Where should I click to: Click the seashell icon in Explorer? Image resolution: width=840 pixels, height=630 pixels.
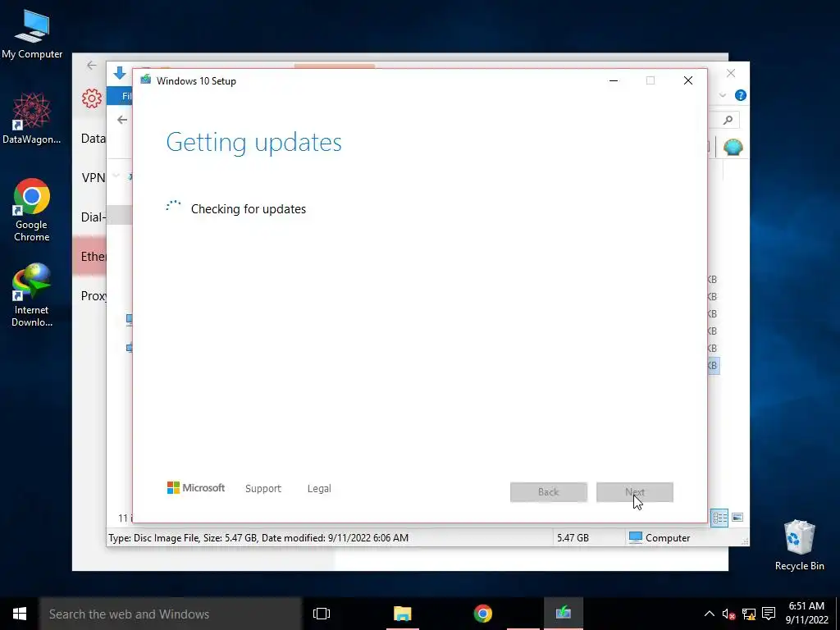pyautogui.click(x=733, y=147)
